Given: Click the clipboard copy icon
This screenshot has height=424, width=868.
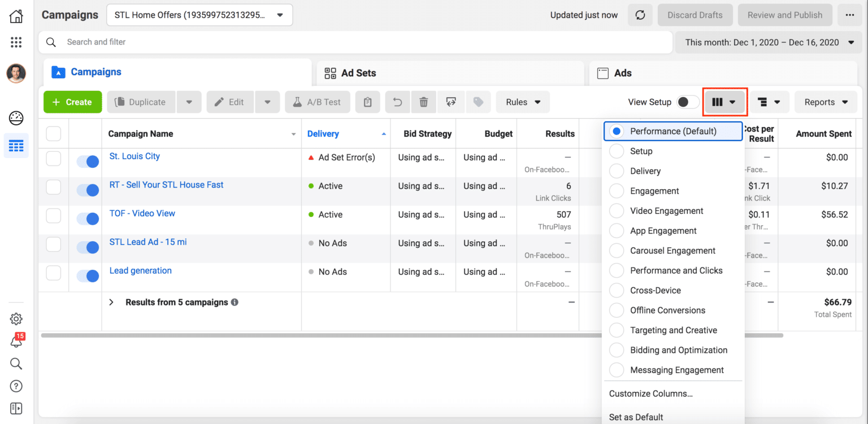Looking at the screenshot, I should click(x=367, y=102).
